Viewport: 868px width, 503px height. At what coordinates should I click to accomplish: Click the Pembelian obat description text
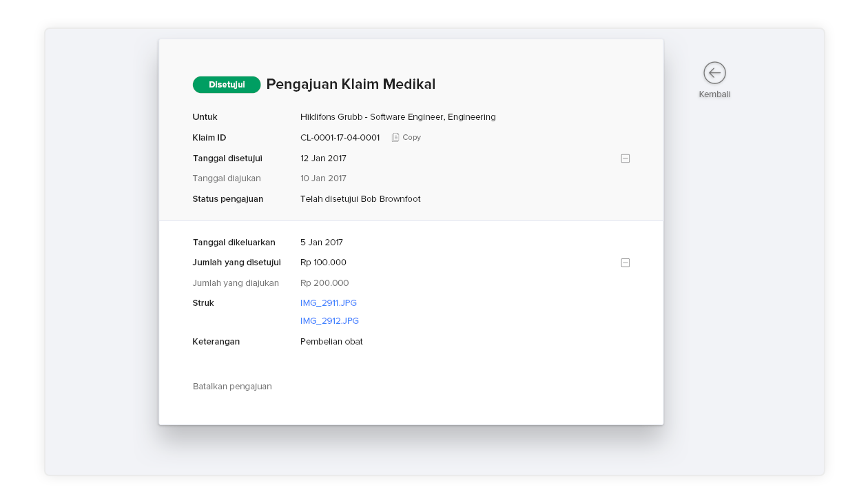pos(331,342)
